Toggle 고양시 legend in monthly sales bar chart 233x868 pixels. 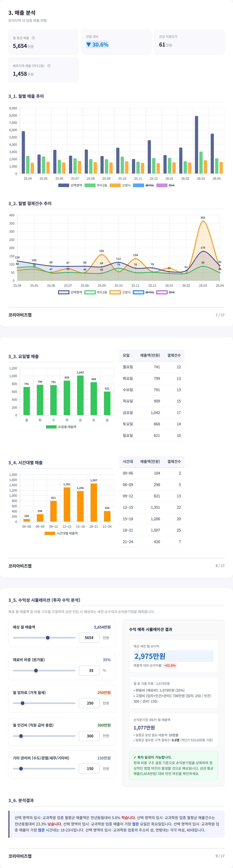tap(120, 185)
